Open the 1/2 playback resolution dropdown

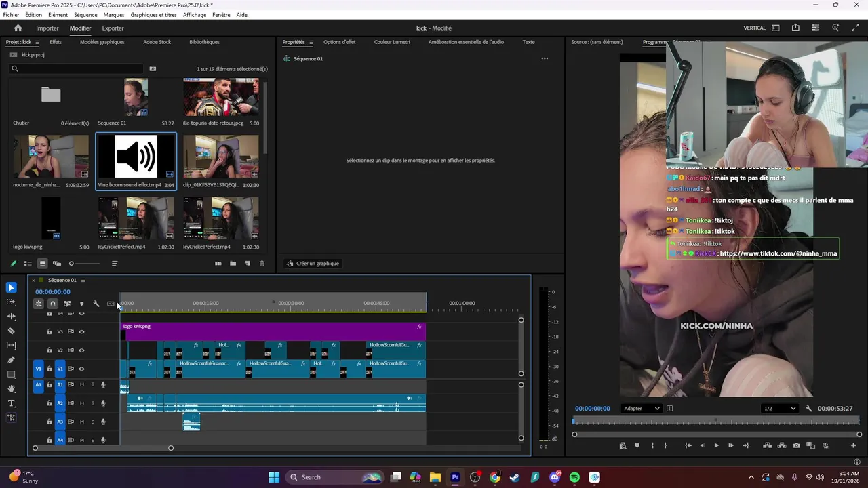779,409
